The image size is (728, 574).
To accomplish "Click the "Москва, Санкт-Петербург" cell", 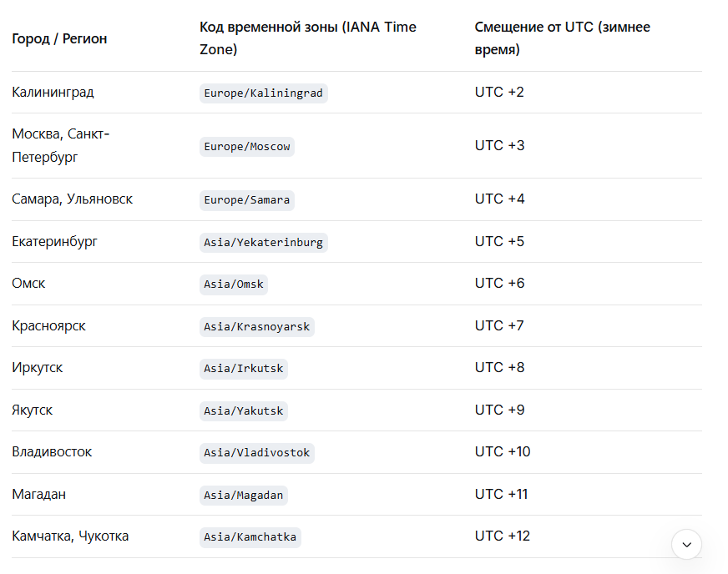I will (61, 145).
